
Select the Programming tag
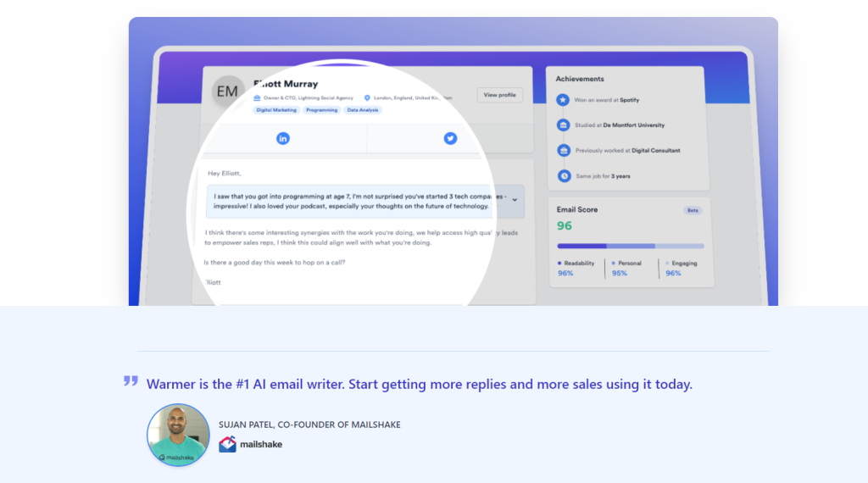point(322,110)
